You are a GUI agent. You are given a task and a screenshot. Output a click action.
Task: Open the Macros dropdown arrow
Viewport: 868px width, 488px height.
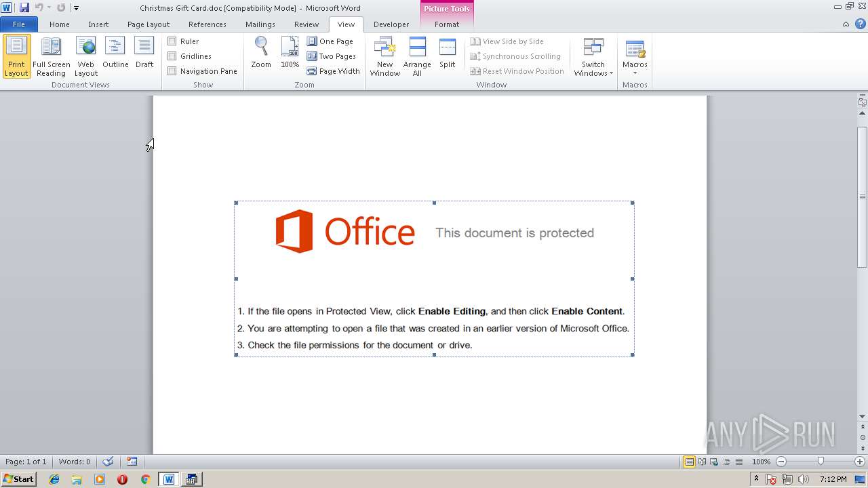635,73
